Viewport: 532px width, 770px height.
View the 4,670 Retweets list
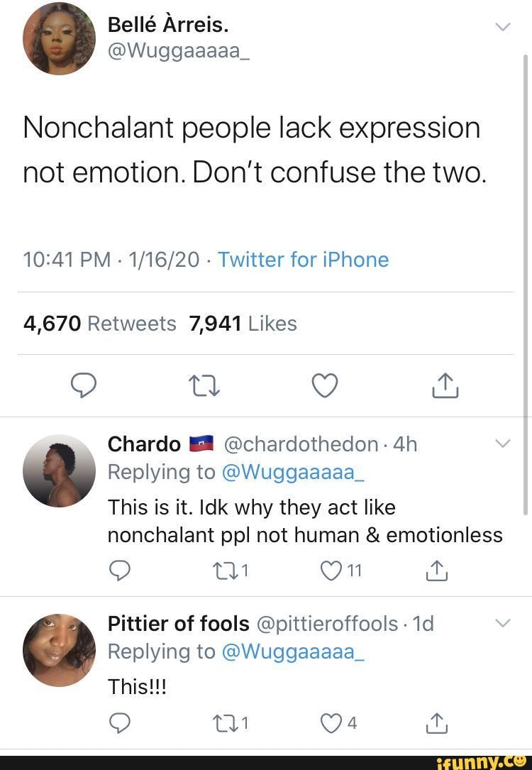tap(99, 323)
